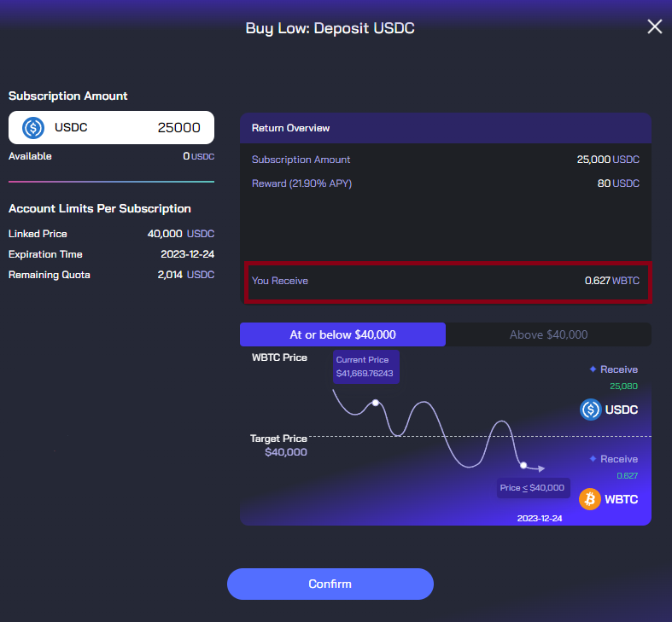Image resolution: width=672 pixels, height=622 pixels.
Task: Click the orange WBTC Bitcoin icon
Action: 590,499
